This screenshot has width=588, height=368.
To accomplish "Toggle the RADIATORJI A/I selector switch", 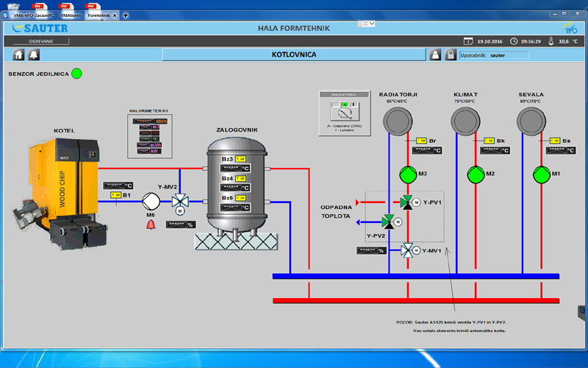I will pyautogui.click(x=345, y=111).
